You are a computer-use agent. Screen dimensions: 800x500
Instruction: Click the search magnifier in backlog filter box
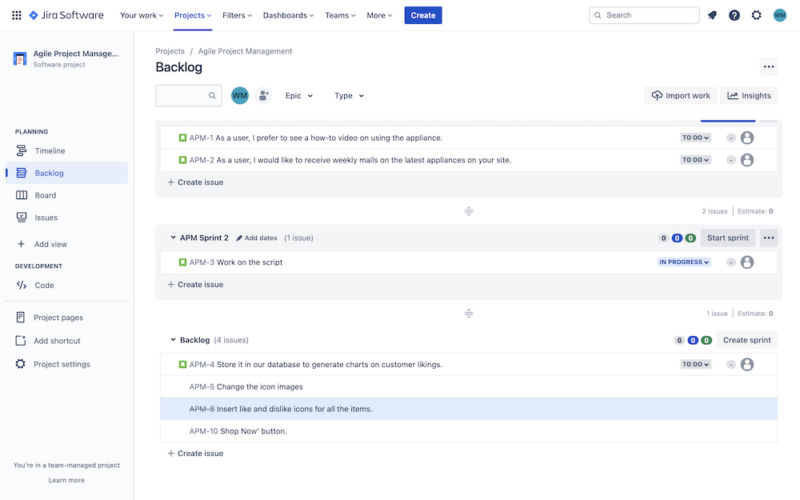pyautogui.click(x=212, y=95)
